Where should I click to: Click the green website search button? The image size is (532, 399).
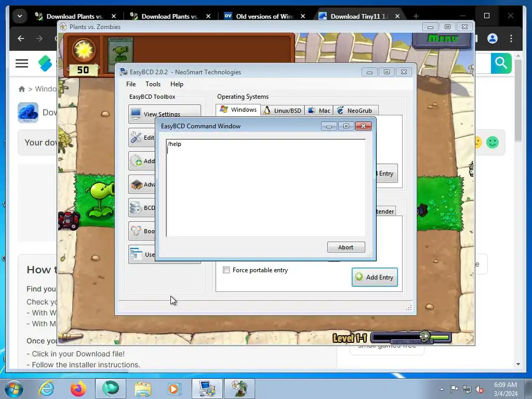coord(501,63)
